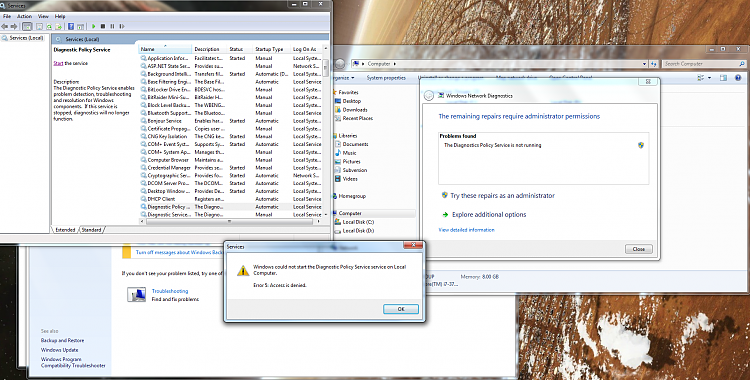This screenshot has width=750, height=380.
Task: Click the Back arrow in Services toolbar
Action: [x=4, y=26]
